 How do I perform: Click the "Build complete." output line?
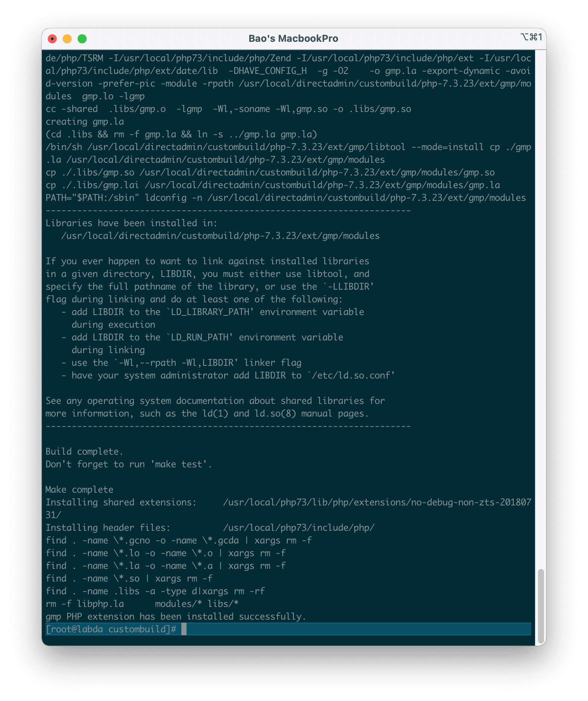84,451
